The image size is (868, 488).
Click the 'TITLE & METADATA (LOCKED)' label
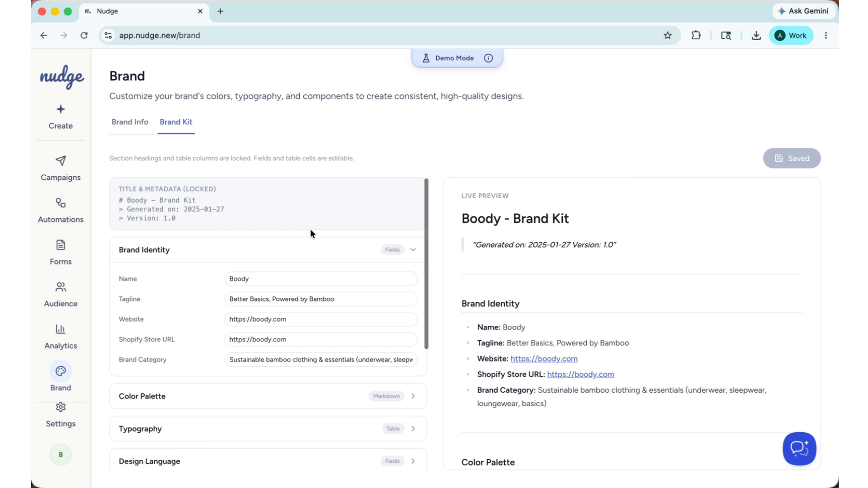click(167, 189)
